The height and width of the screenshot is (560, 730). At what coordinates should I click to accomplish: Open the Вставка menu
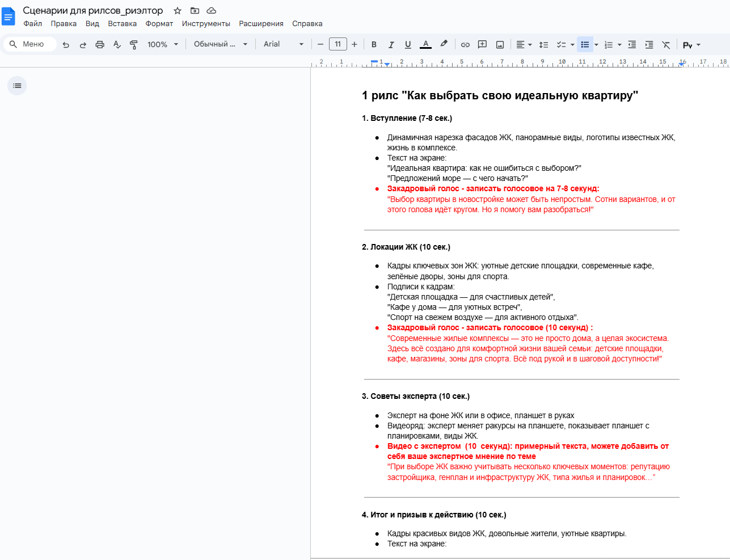tap(123, 24)
